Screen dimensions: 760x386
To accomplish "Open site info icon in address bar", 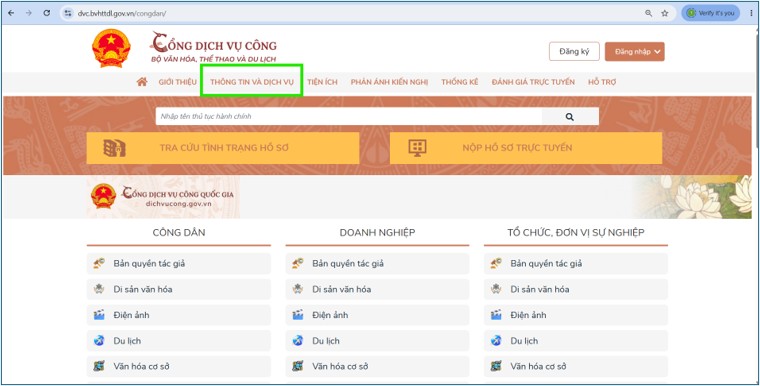I will [x=68, y=13].
